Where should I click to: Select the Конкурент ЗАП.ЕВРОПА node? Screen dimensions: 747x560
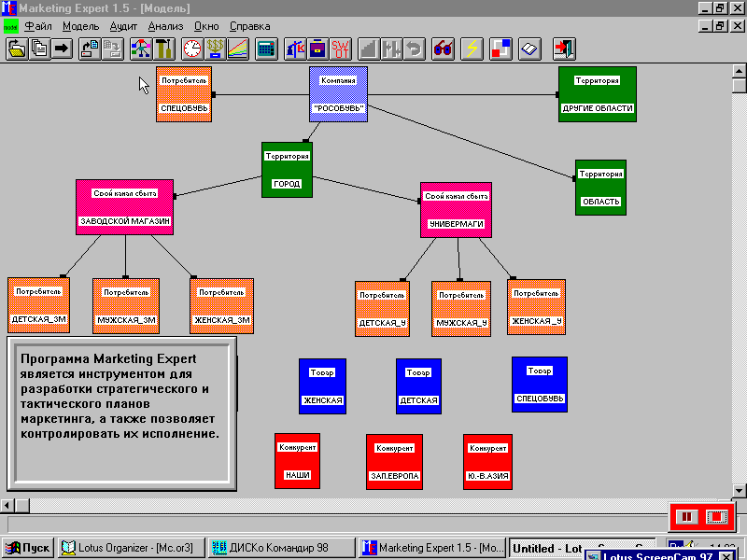point(394,462)
